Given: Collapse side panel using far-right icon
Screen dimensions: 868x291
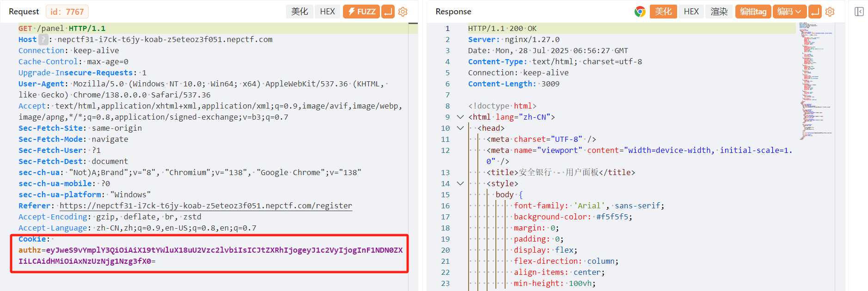Looking at the screenshot, I should click(859, 12).
